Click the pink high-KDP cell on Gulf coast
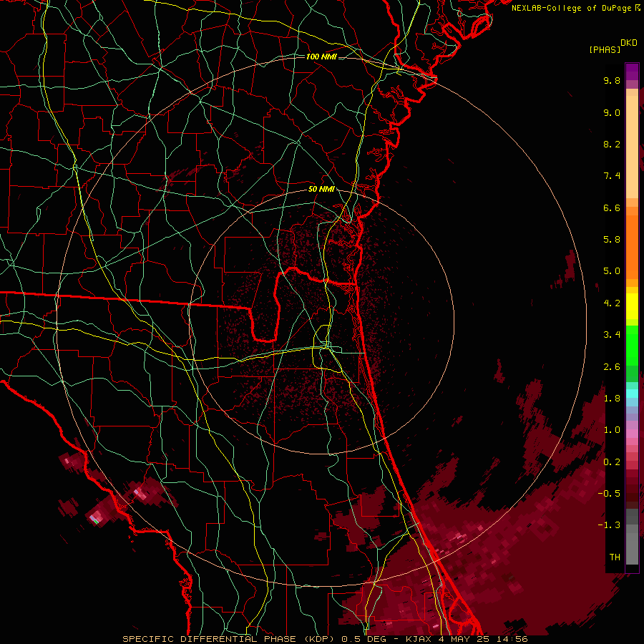Viewport: 644px width, 644px height. pyautogui.click(x=97, y=517)
